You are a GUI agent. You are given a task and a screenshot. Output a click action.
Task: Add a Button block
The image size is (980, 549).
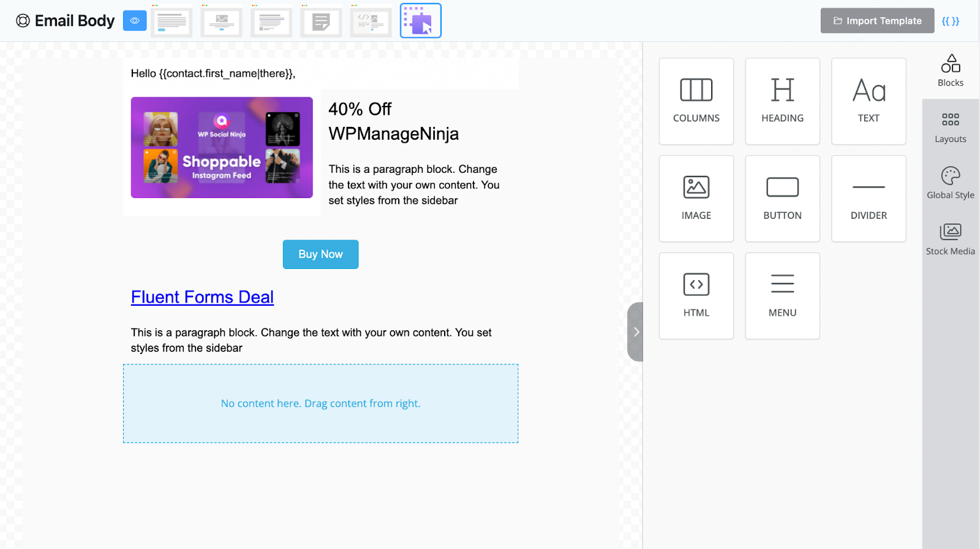[782, 199]
